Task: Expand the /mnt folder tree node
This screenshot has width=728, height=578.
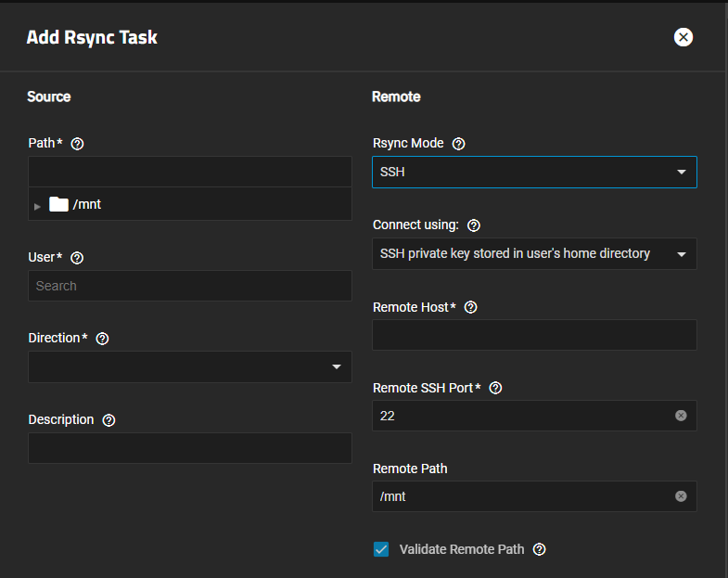Action: point(38,206)
